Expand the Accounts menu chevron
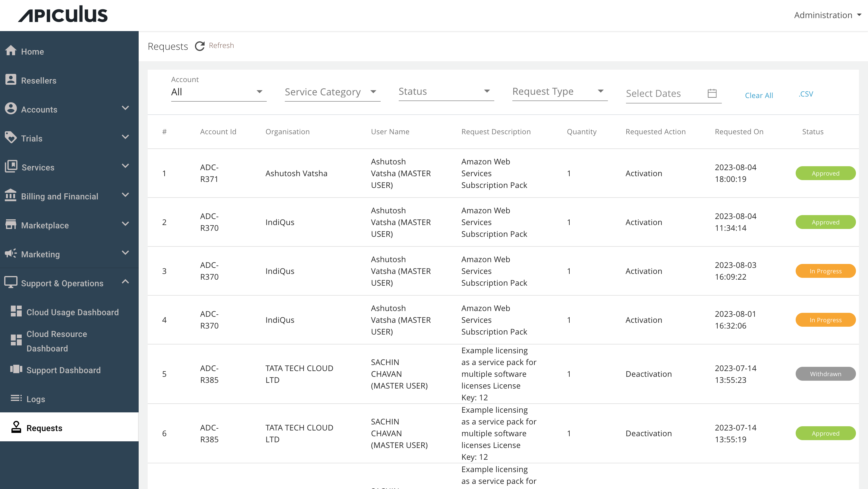 [125, 108]
